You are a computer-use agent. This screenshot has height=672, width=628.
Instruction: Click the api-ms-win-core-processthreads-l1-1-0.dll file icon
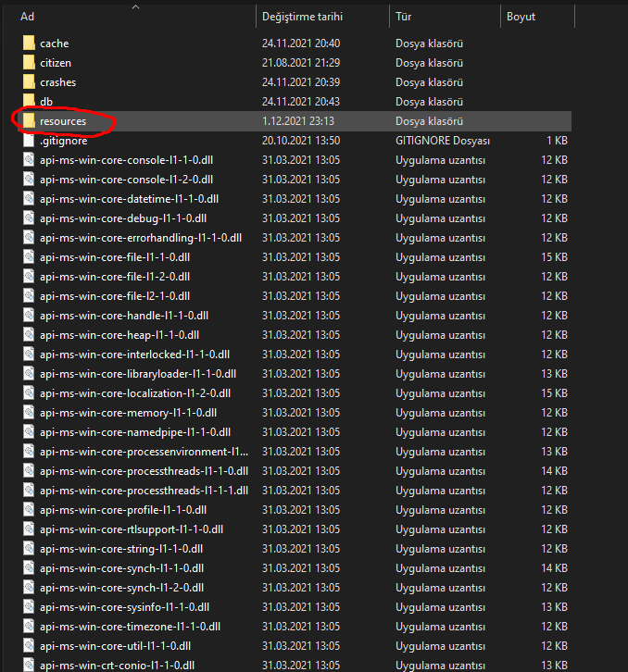point(29,470)
